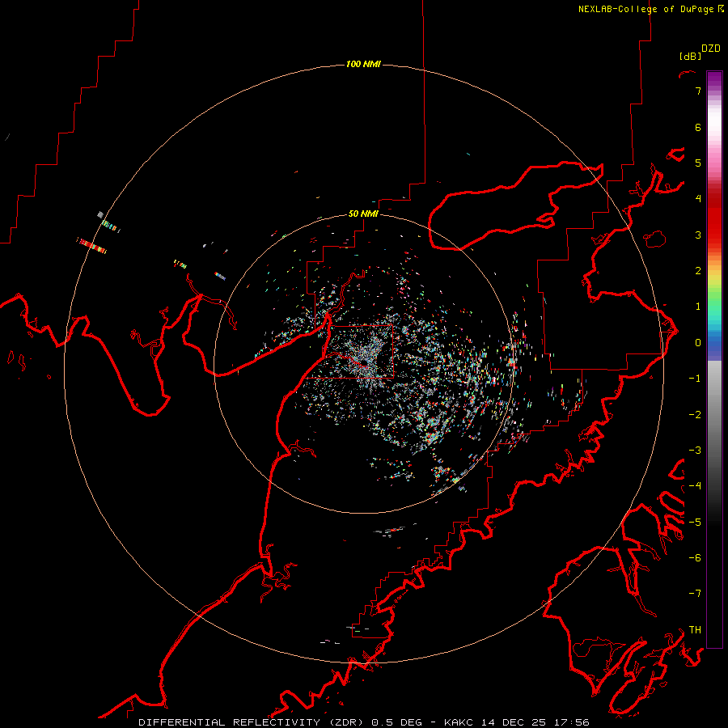Click the -3 tick label on scale
Viewport: 728px width, 728px height.
(695, 451)
